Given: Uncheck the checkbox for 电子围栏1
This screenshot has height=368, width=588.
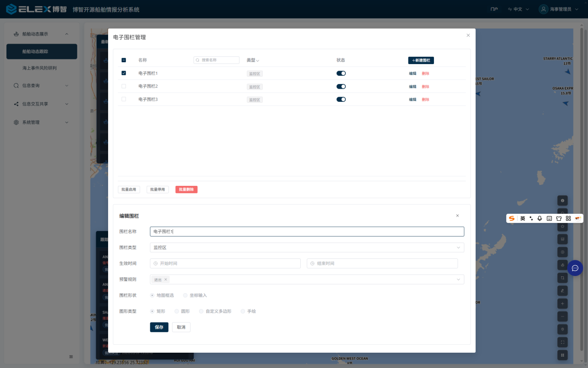Looking at the screenshot, I should click(124, 73).
